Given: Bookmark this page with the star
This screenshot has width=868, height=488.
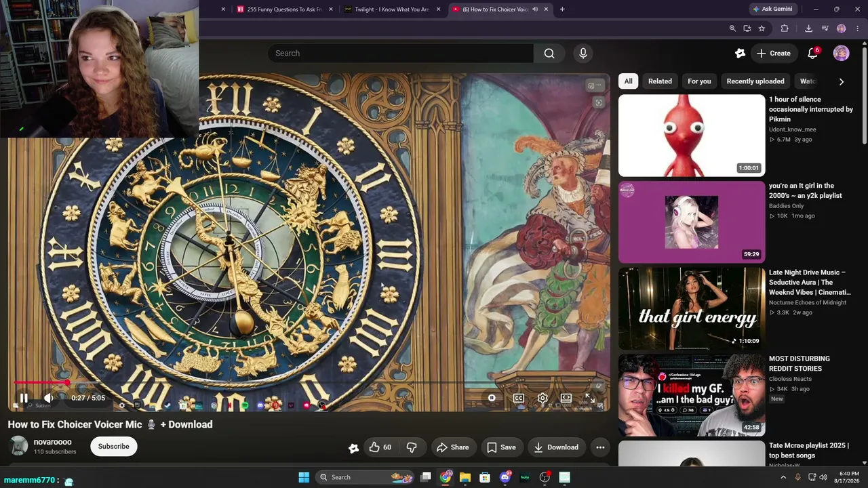Looking at the screenshot, I should [x=762, y=28].
